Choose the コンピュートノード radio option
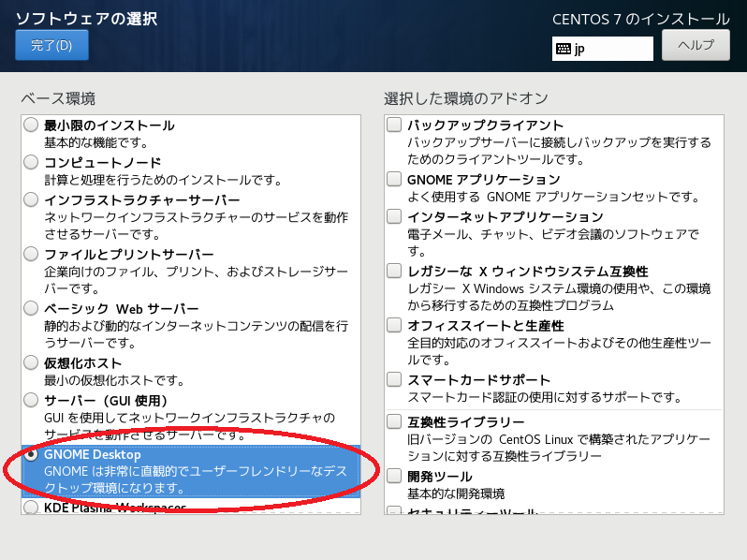Image resolution: width=747 pixels, height=560 pixels. [31, 162]
